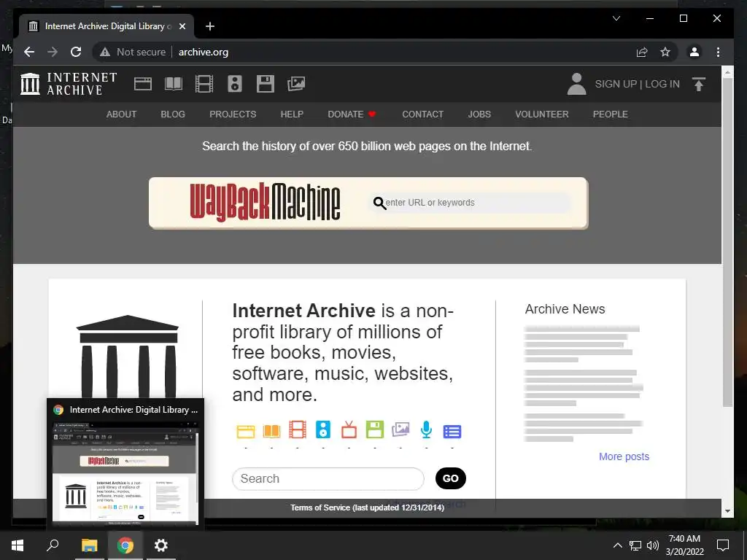
Task: Open the notification center icon
Action: pos(723,545)
